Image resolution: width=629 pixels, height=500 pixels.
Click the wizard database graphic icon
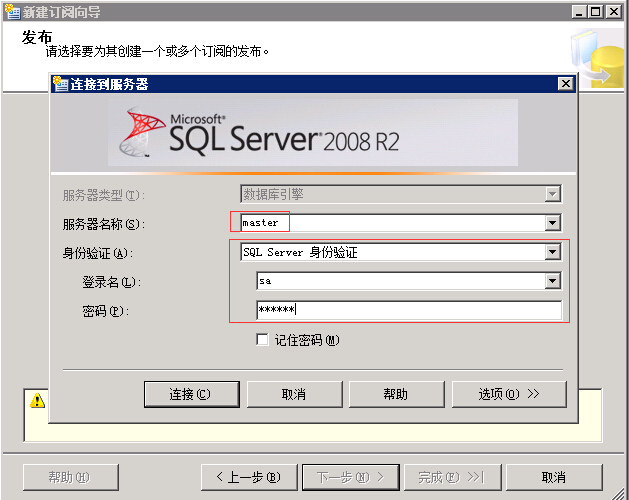[597, 59]
